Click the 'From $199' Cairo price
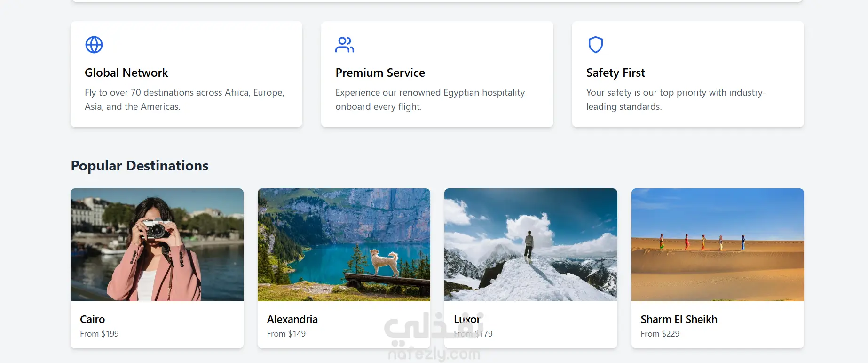The image size is (868, 363). (99, 334)
